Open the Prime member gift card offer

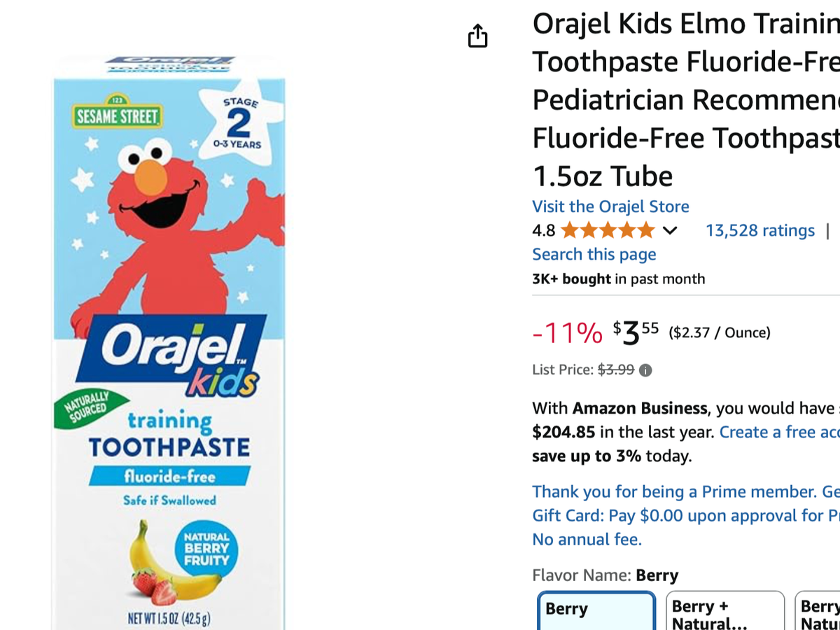685,515
